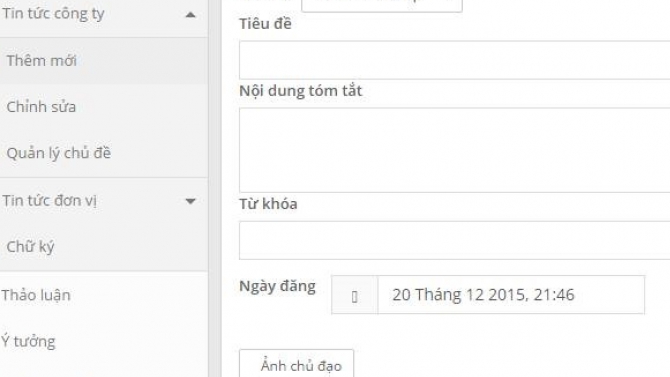Collapse the Tin tức công ty section arrow
Viewport: 670px width, 377px height.
[x=191, y=15]
